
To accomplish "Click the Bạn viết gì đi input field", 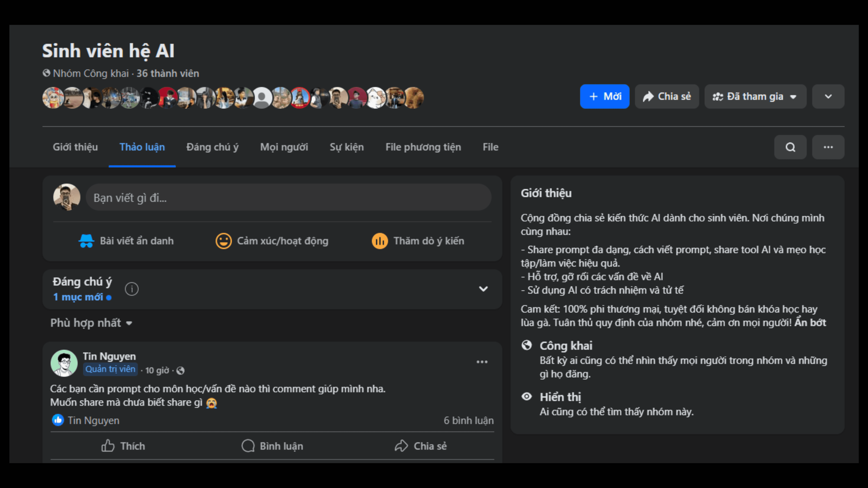I will pos(288,198).
